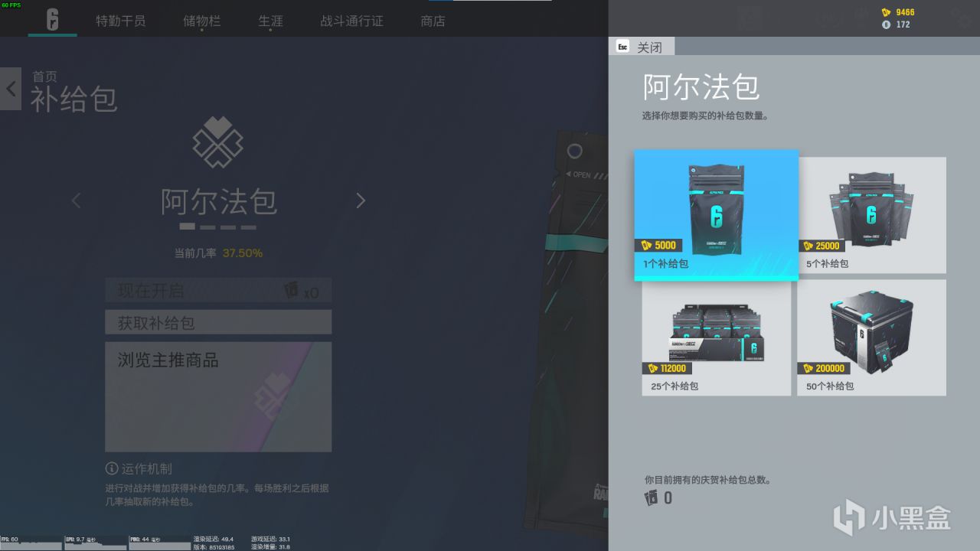Click the pack icon next to x0
This screenshot has height=551, width=980.
pos(291,291)
